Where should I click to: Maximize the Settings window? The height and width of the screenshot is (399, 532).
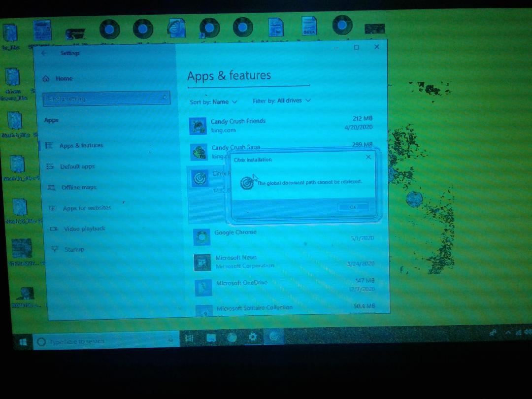click(356, 47)
